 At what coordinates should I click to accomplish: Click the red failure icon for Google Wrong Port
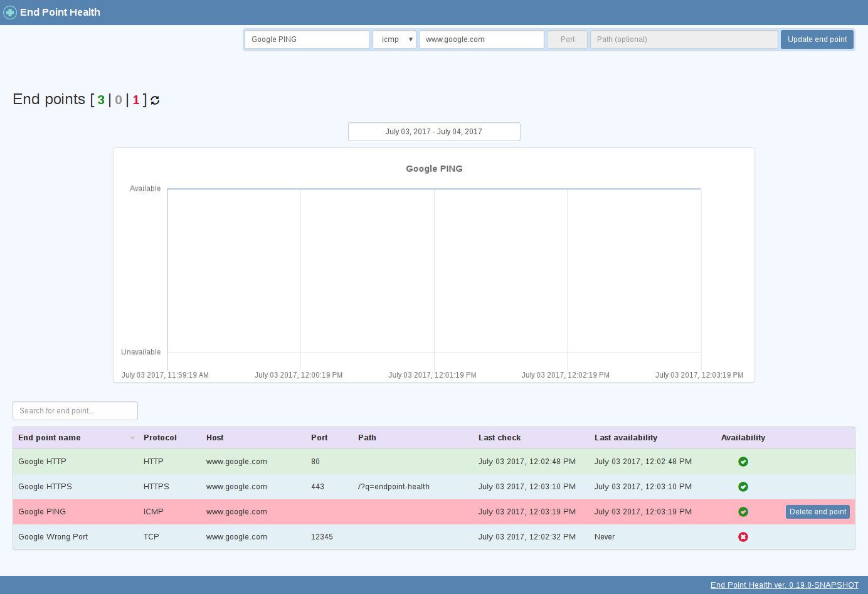743,536
